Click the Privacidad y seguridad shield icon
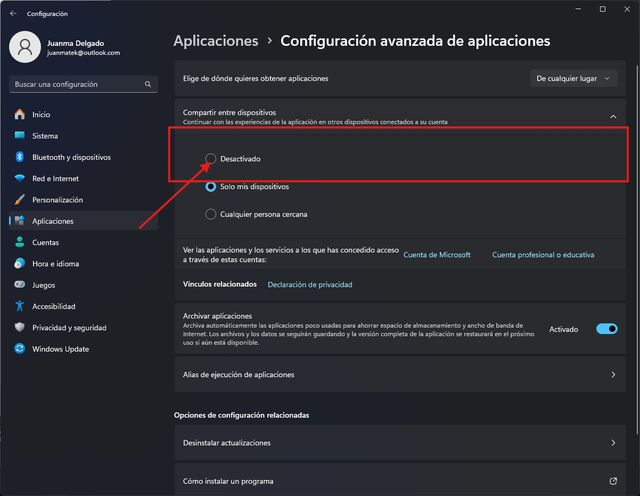 click(20, 327)
